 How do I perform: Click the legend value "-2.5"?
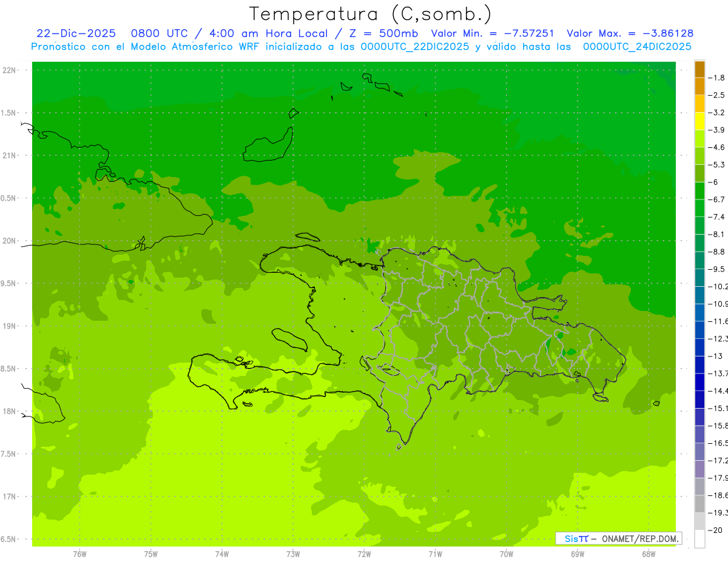coord(718,95)
